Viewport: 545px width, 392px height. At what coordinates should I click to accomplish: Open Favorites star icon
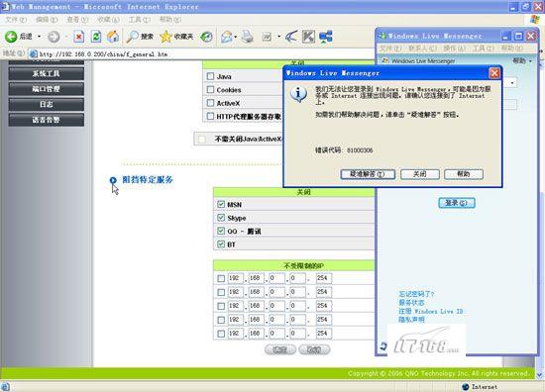(x=165, y=37)
